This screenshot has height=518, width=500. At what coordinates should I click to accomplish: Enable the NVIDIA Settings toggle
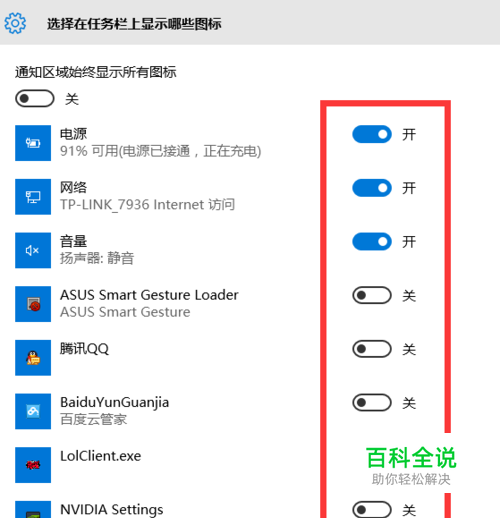coord(372,509)
